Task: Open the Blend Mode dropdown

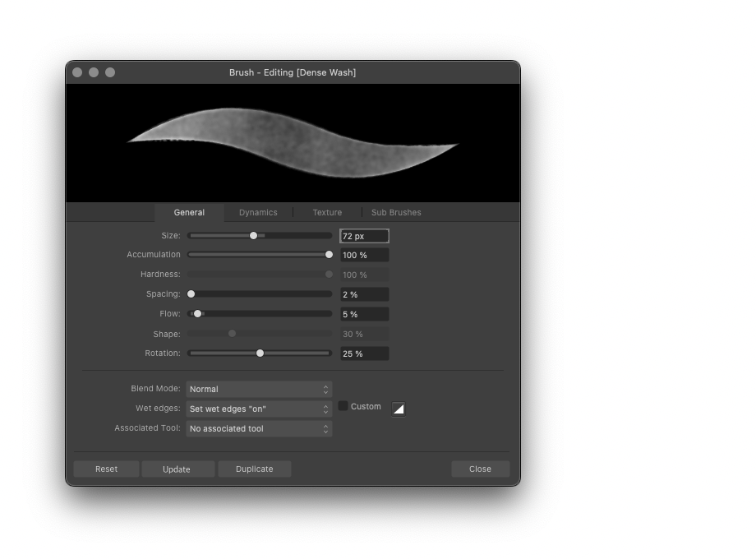Action: point(259,389)
